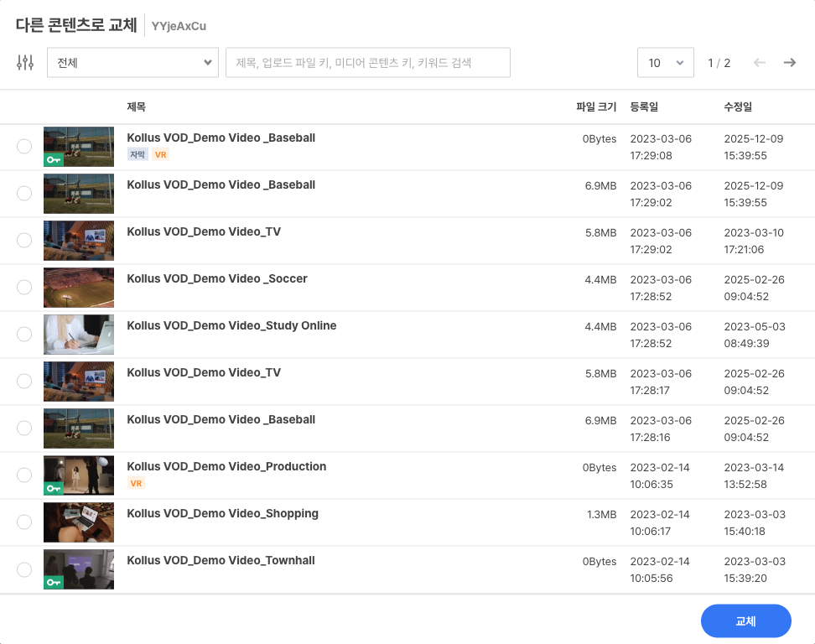Click the VR badge on first Baseball row
The height and width of the screenshot is (644, 815).
(159, 154)
